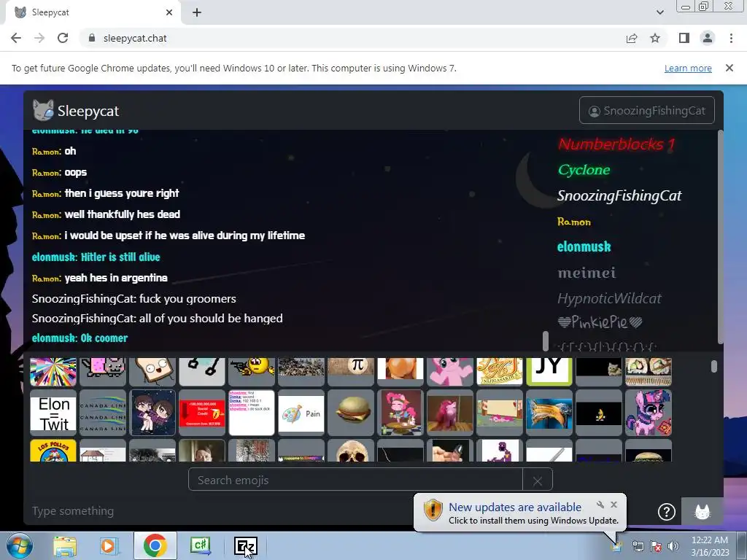Open the 7z app on the taskbar

click(x=246, y=545)
